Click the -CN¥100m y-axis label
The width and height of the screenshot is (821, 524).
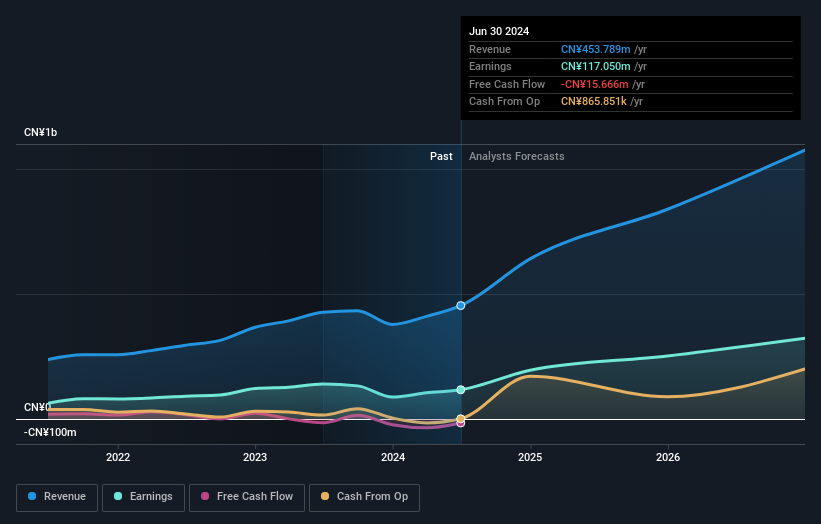coord(50,432)
